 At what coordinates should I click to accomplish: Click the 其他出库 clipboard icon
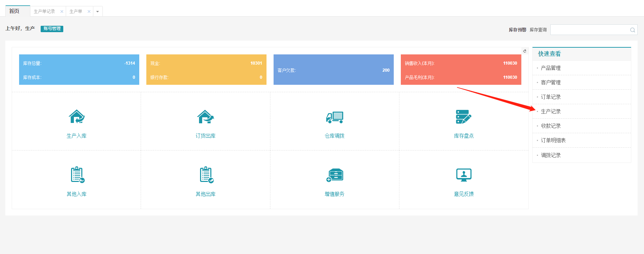(206, 175)
